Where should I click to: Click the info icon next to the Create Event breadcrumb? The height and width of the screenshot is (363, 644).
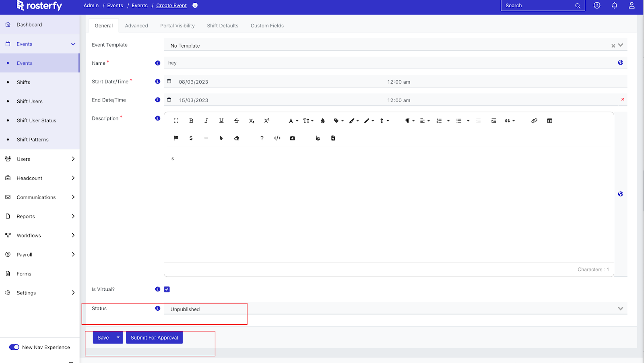tap(195, 6)
